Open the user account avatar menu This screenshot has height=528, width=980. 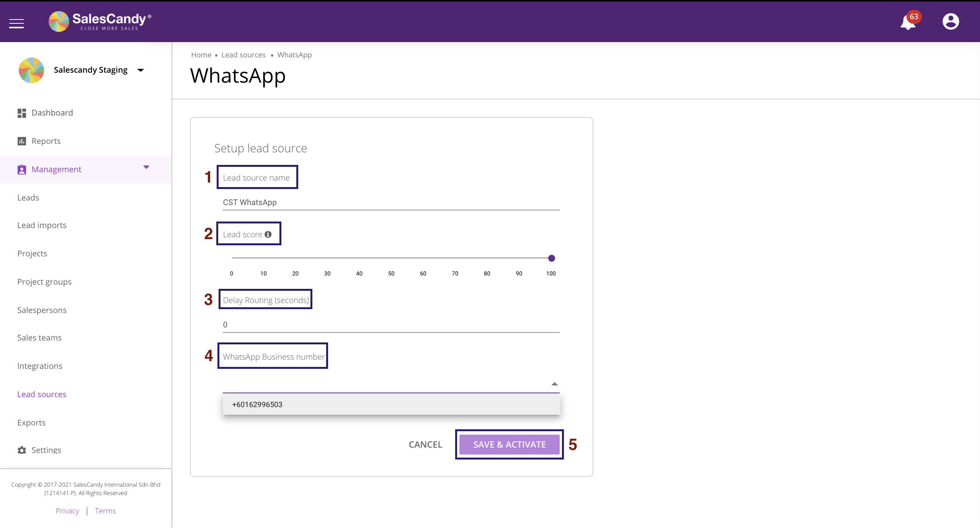[x=951, y=21]
